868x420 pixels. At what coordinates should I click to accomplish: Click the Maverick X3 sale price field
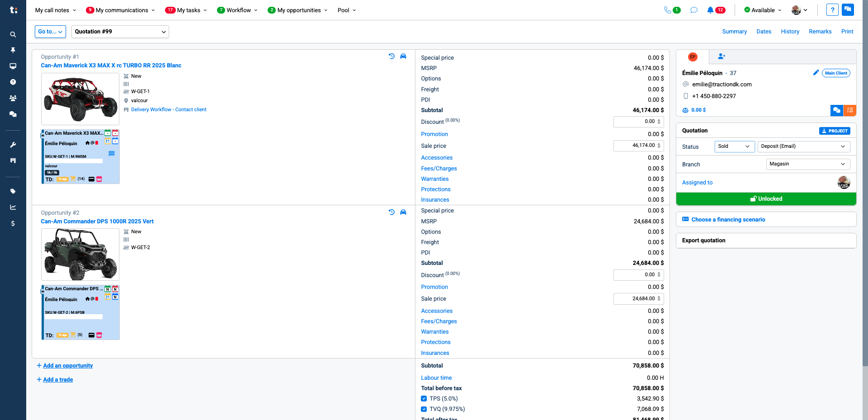click(637, 146)
